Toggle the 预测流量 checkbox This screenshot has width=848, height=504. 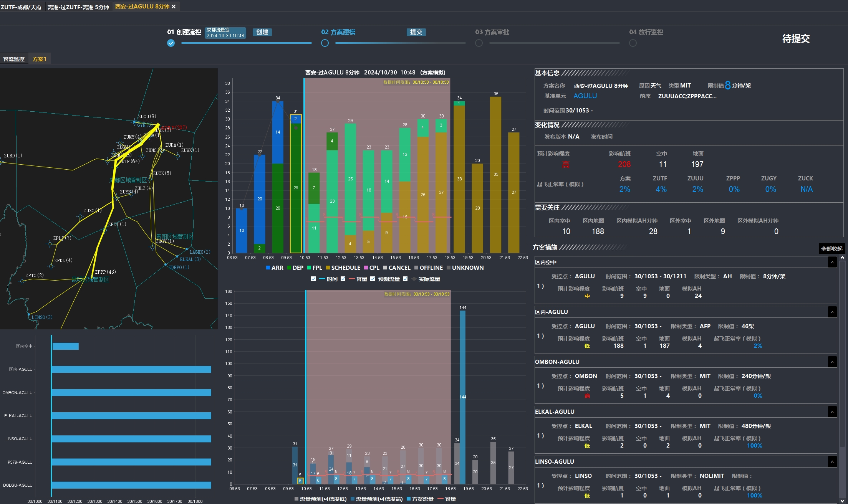(x=373, y=279)
